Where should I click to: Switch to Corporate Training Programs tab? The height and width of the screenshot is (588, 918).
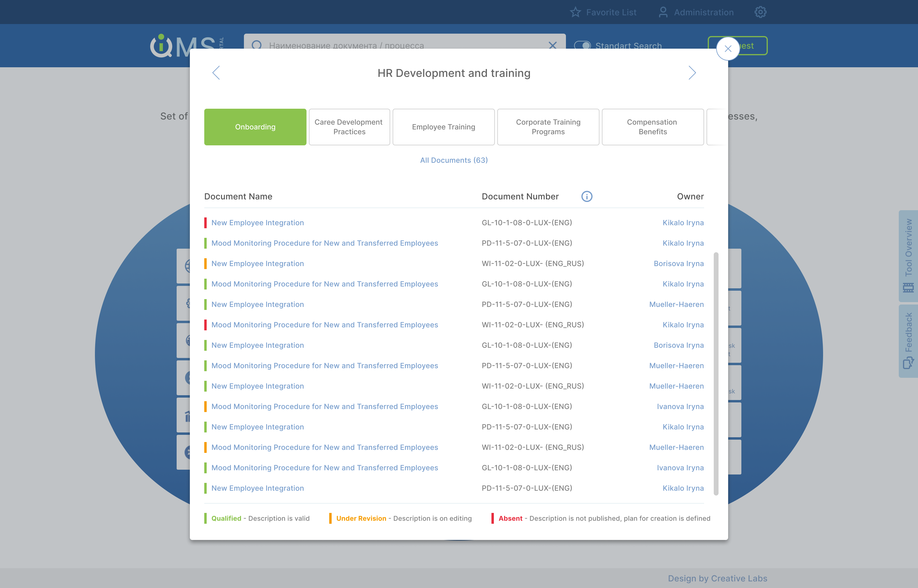548,127
